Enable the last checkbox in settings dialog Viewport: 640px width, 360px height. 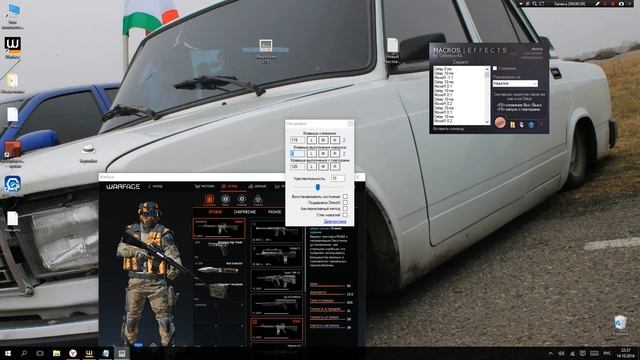[x=345, y=215]
